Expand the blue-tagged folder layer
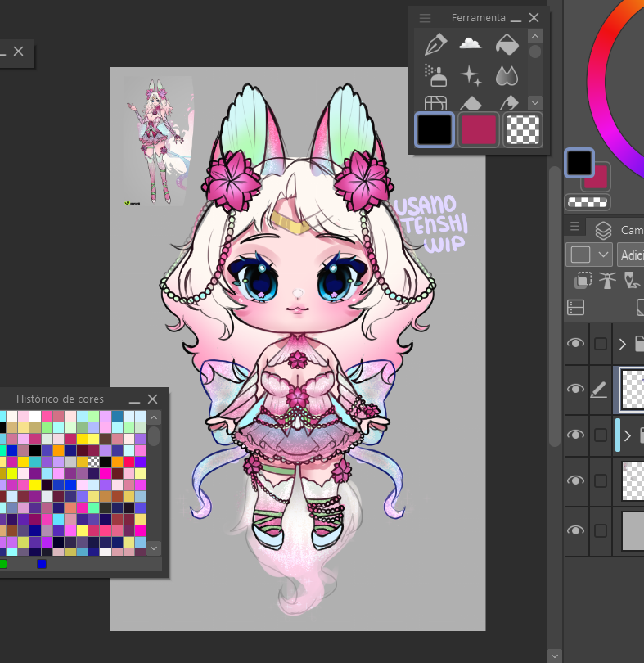This screenshot has width=644, height=663. [628, 435]
